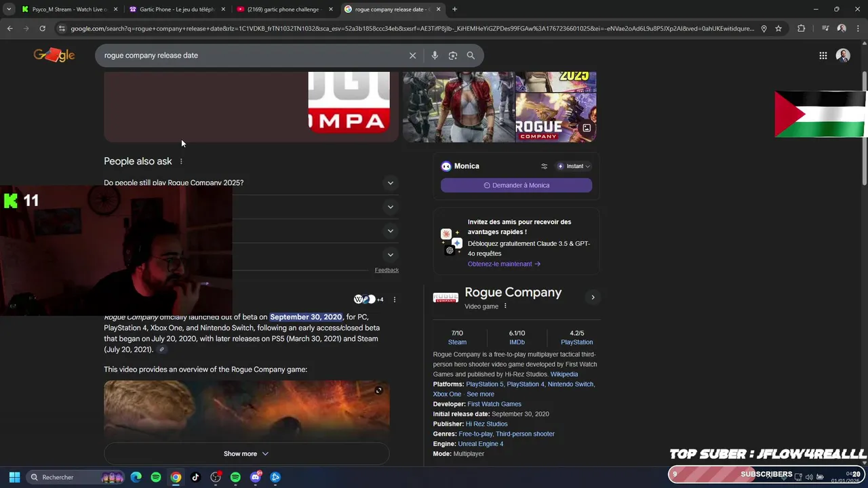This screenshot has height=488, width=868.
Task: Click Feedback link under questions
Action: coord(387,270)
